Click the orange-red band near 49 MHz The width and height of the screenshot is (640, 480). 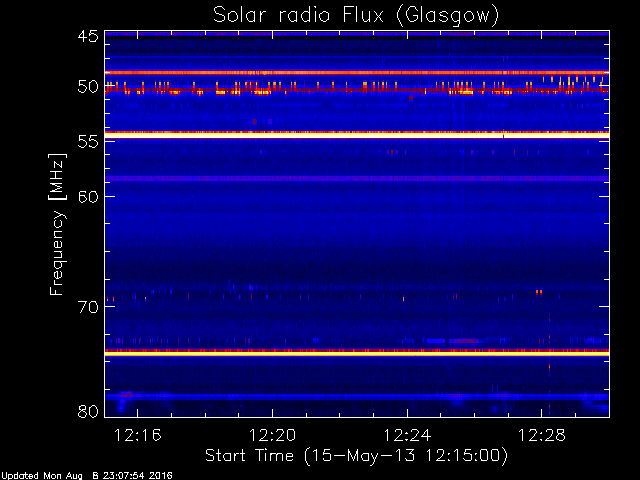click(357, 73)
